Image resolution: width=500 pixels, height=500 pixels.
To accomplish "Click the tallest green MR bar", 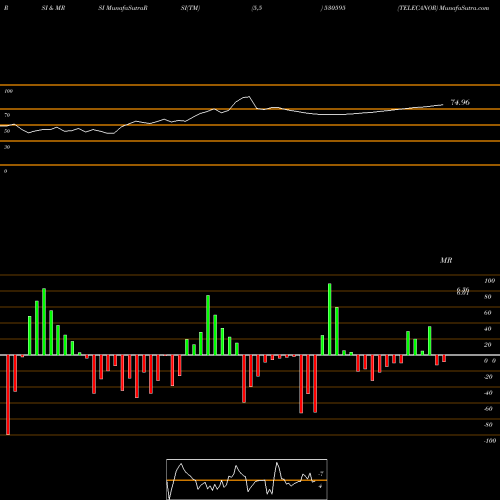I will (330, 319).
